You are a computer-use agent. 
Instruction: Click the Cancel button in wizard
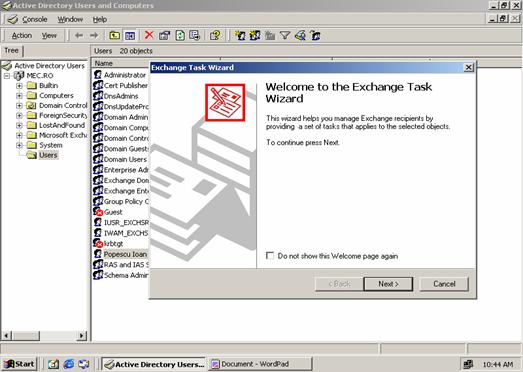444,284
